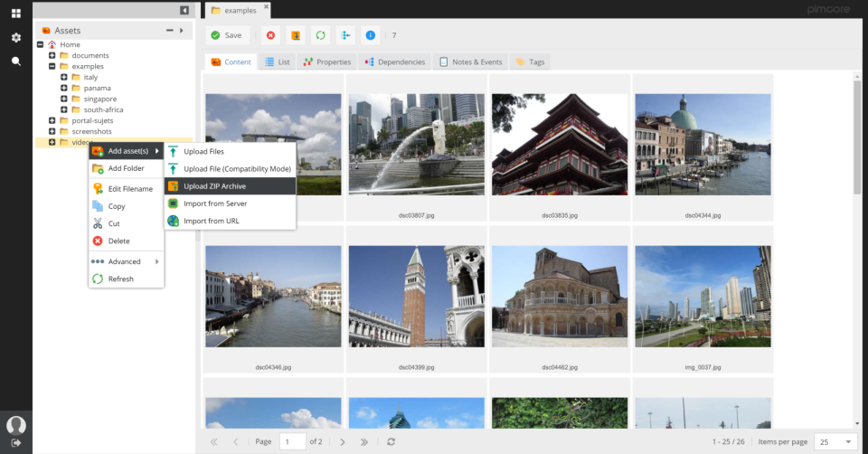The image size is (868, 454).
Task: Choose Import from URL in submenu
Action: coord(211,221)
